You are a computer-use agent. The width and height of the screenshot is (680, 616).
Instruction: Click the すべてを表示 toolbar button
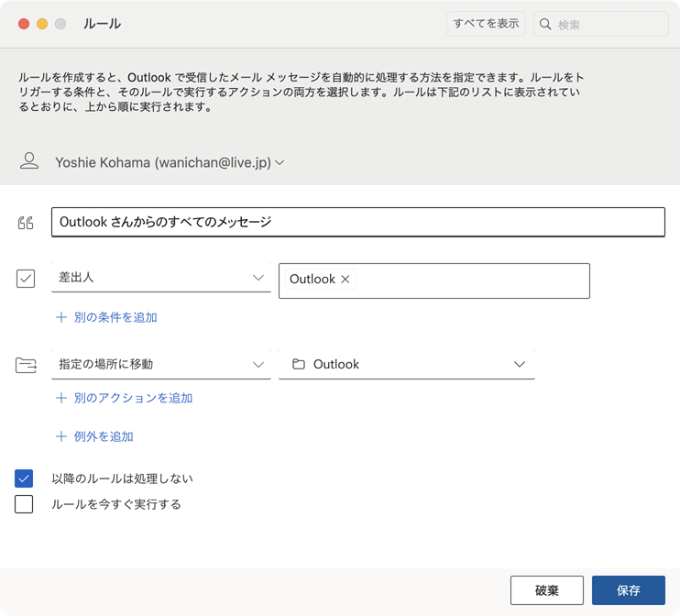486,24
